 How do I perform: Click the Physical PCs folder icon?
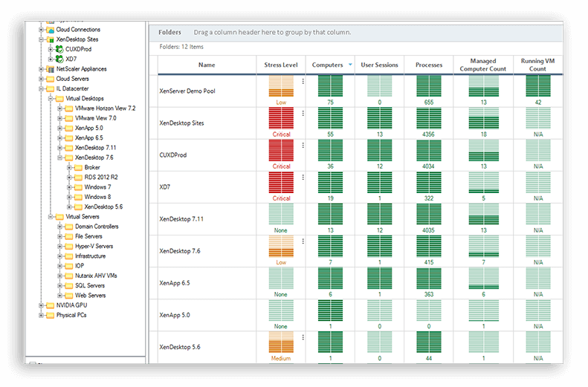pos(51,315)
